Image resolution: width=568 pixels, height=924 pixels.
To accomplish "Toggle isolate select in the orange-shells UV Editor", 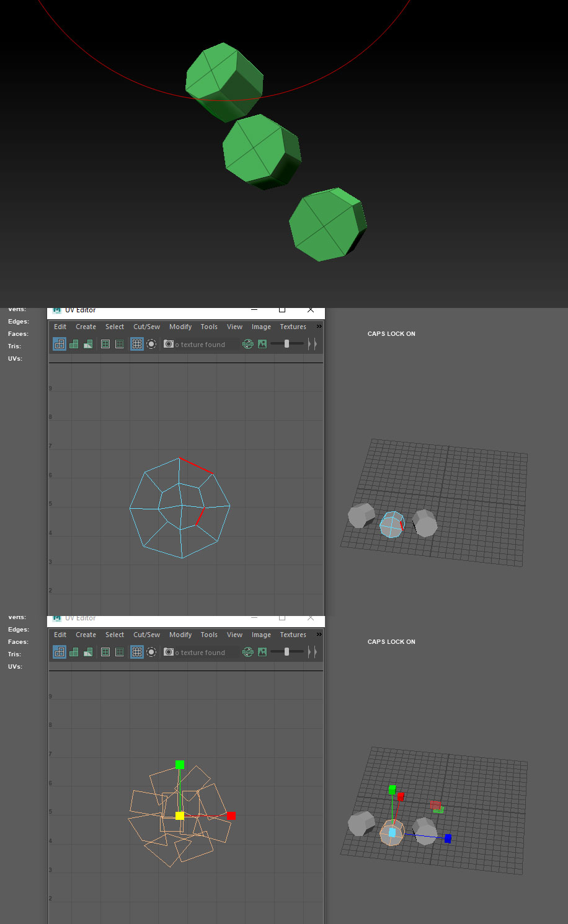I will (151, 652).
